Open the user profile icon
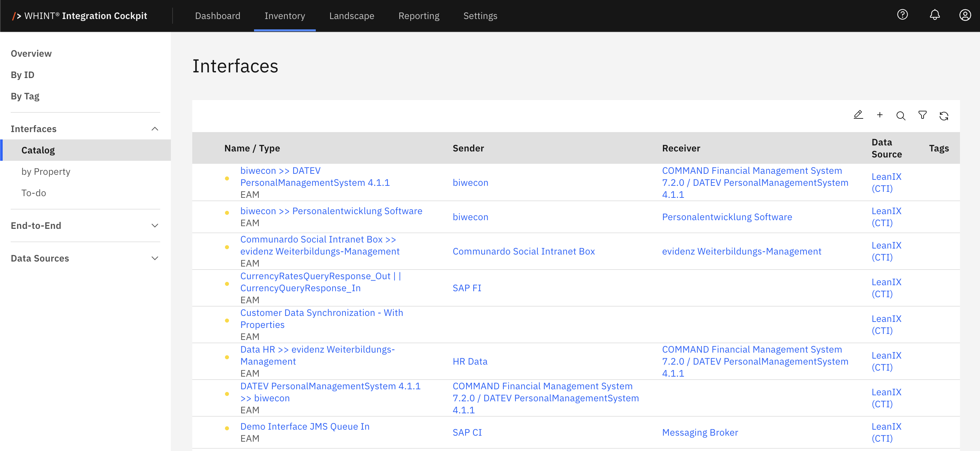980x451 pixels. [965, 15]
